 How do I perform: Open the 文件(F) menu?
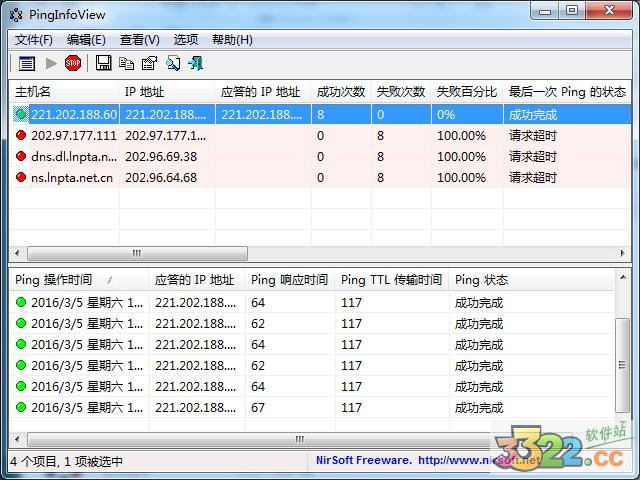point(34,40)
